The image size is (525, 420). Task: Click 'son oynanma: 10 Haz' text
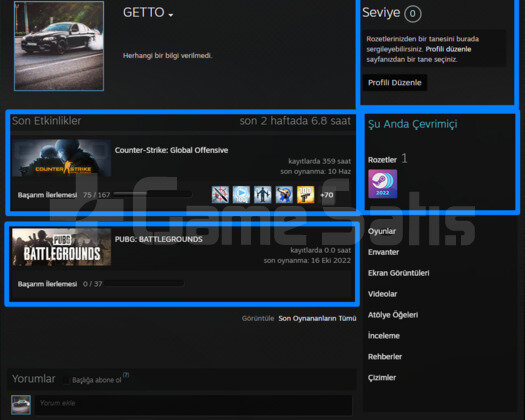tap(315, 171)
